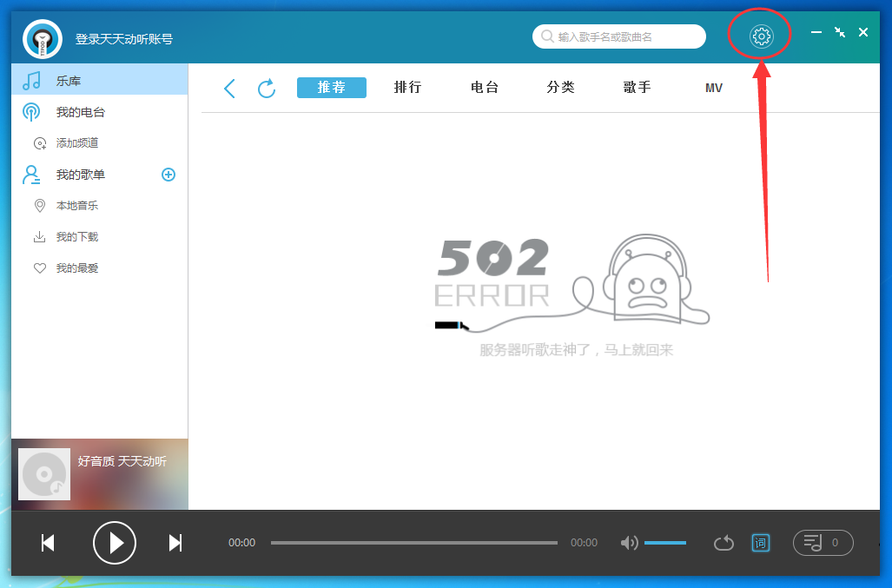Go to the previous track

click(x=49, y=543)
